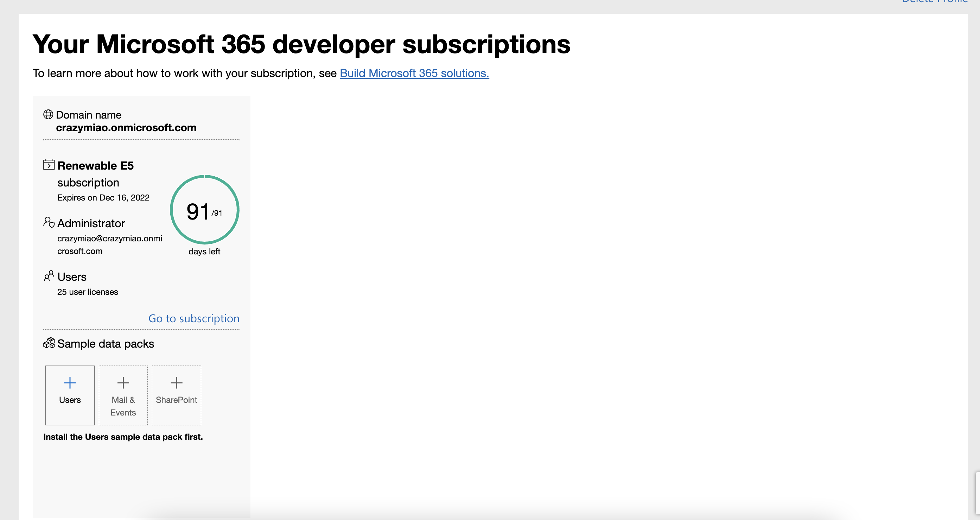
Task: Click the plus icon in SharePoint pack
Action: click(x=177, y=383)
